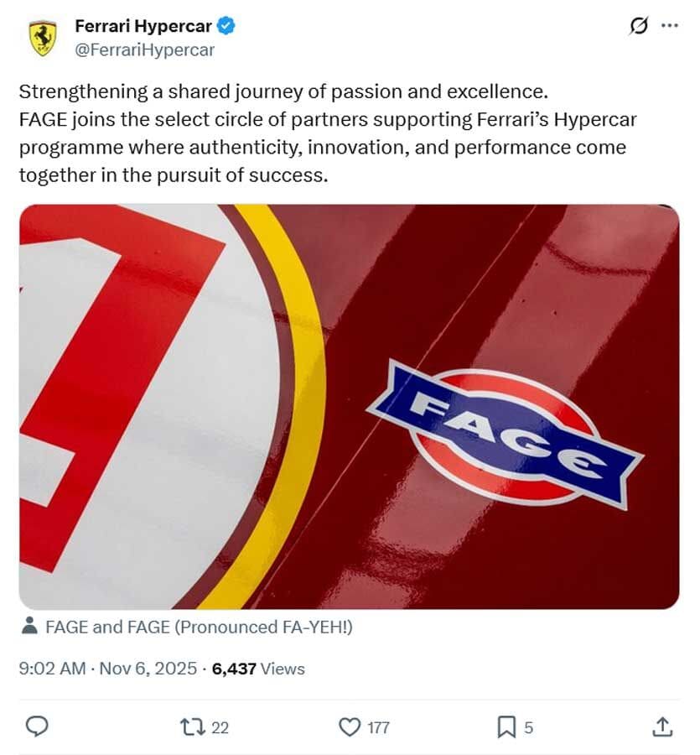Click the Grok slashed-circle icon

coord(639,26)
